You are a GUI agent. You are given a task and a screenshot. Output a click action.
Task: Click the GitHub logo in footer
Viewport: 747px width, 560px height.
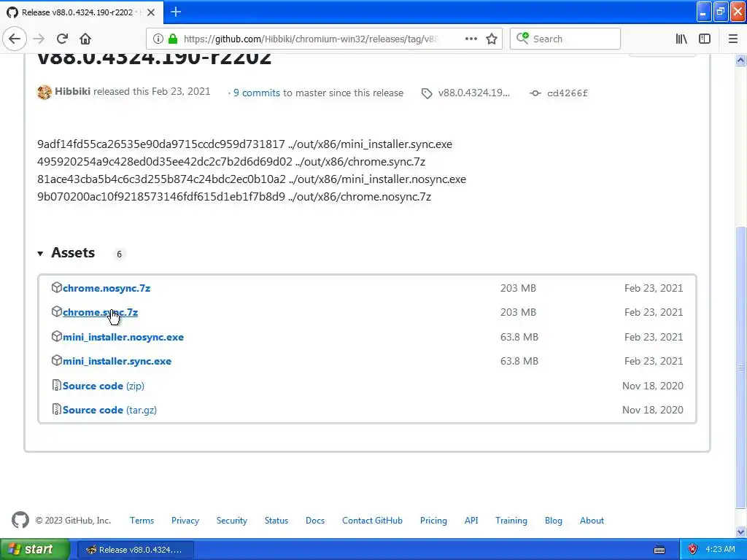coord(20,520)
